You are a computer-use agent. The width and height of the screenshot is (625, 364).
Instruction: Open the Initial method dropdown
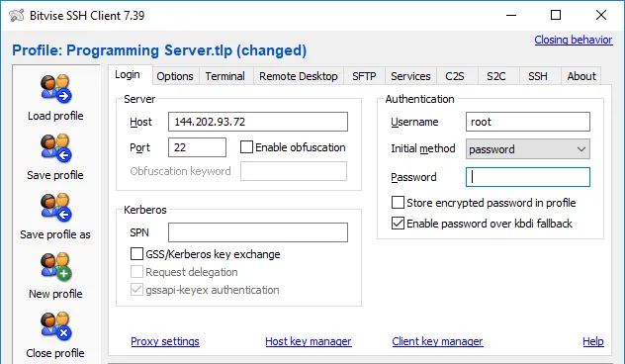coord(528,149)
